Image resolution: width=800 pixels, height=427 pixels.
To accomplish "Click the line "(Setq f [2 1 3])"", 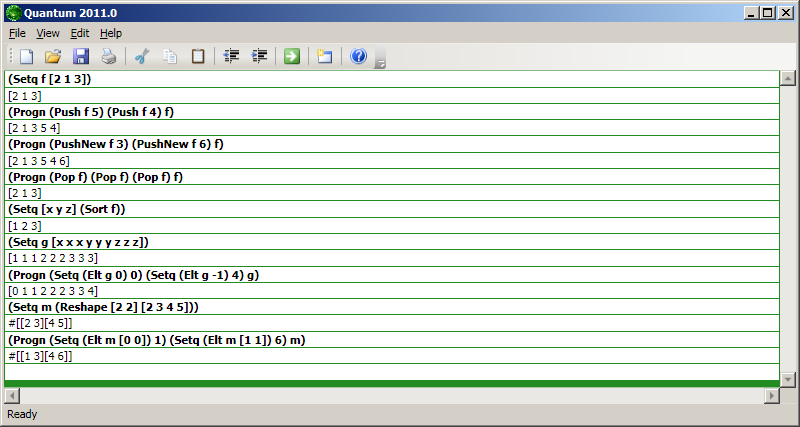I will tap(392, 79).
